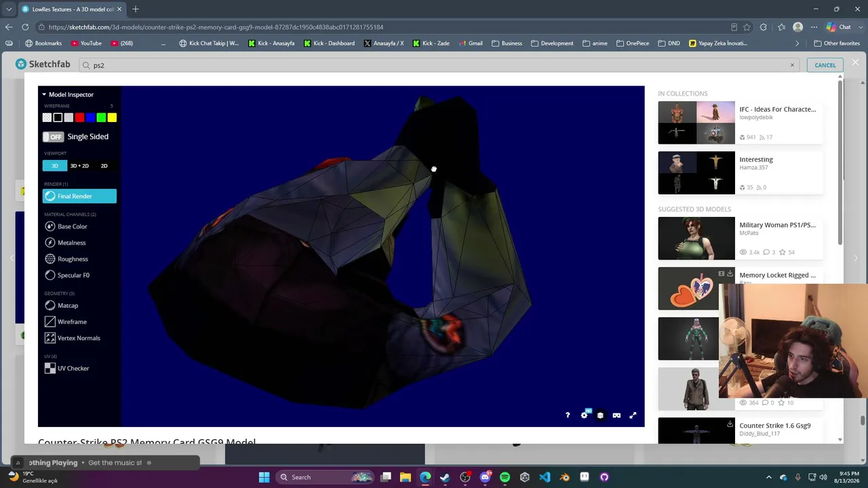Select the 3D + 2D viewport mode

click(x=79, y=166)
